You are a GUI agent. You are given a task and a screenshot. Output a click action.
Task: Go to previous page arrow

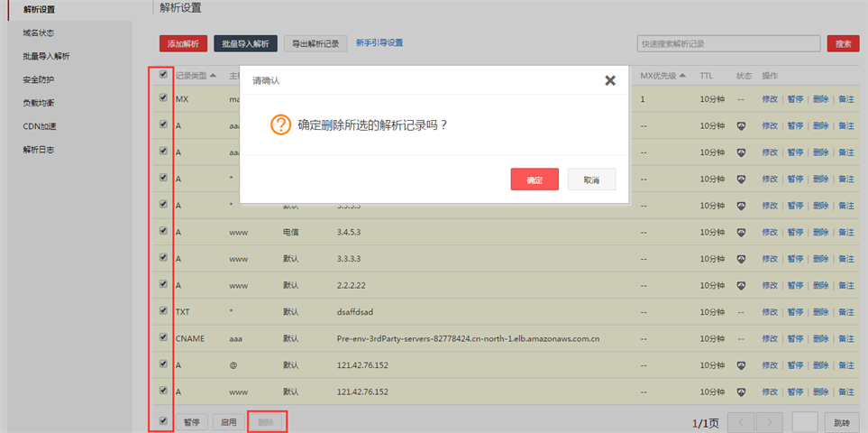click(740, 422)
